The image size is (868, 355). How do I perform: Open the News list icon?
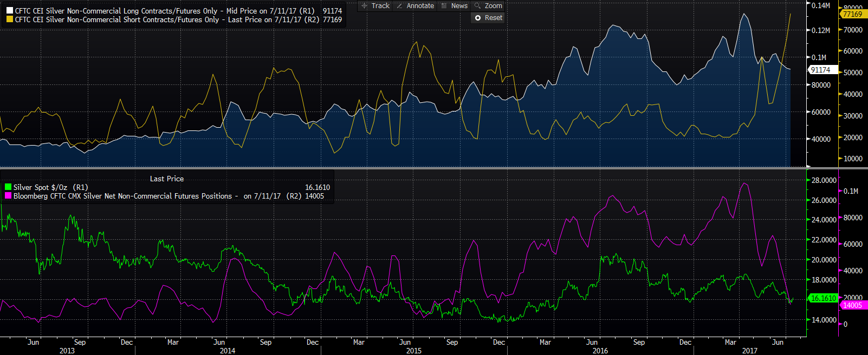444,6
